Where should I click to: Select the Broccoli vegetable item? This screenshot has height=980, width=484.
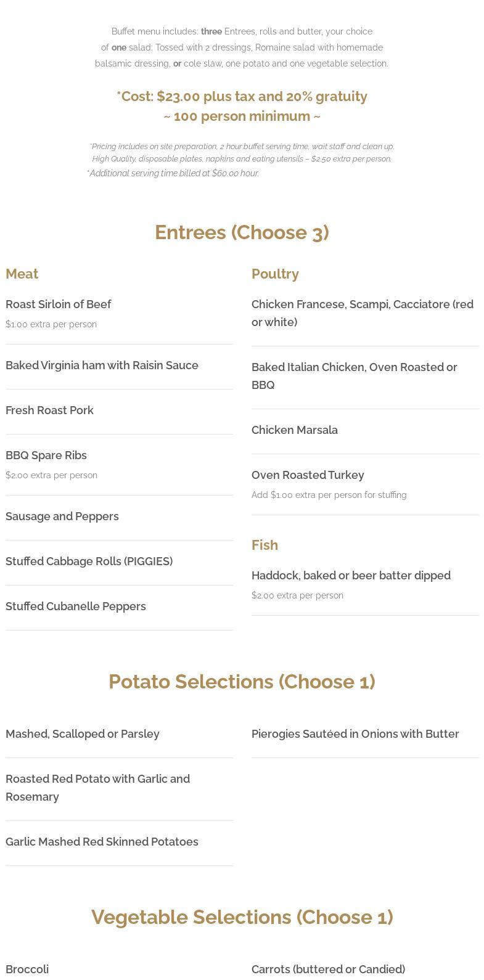click(x=27, y=970)
